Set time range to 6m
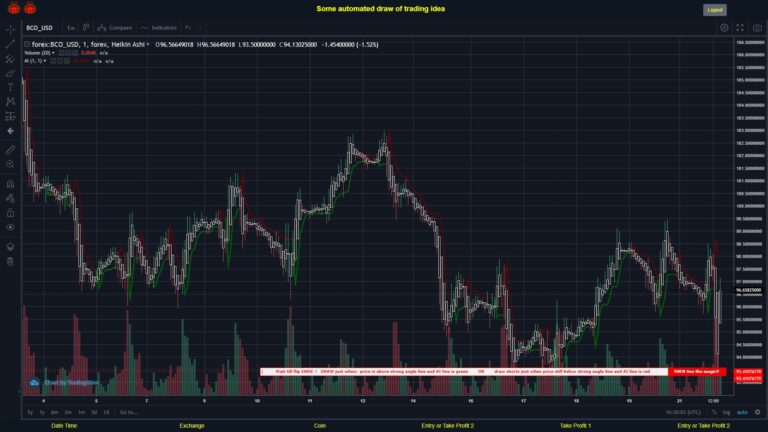This screenshot has height=432, width=768. point(54,412)
